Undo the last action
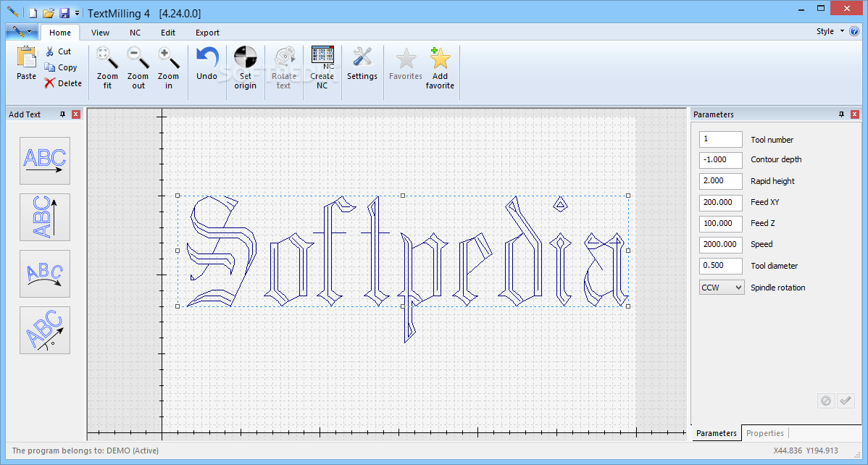The width and height of the screenshot is (868, 465). [x=207, y=64]
